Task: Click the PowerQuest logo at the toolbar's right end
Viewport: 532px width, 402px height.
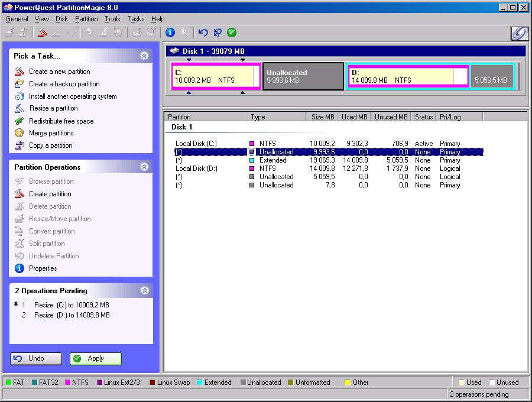Action: [x=520, y=33]
